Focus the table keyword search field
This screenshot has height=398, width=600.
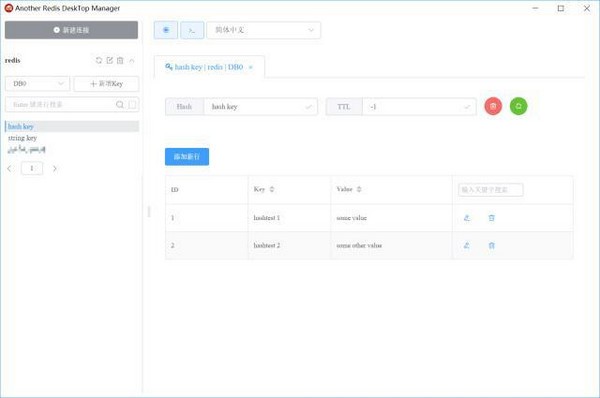491,190
